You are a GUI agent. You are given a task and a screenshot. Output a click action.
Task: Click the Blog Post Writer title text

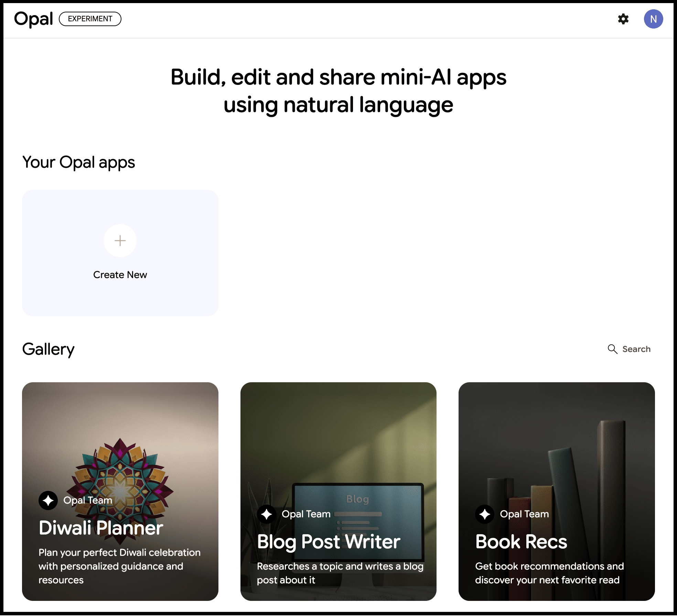tap(329, 542)
